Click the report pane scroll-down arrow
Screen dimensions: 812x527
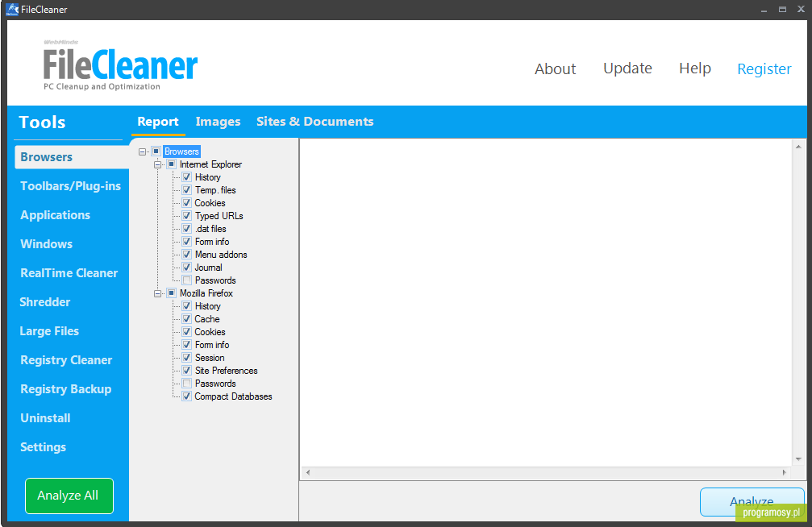pyautogui.click(x=798, y=459)
